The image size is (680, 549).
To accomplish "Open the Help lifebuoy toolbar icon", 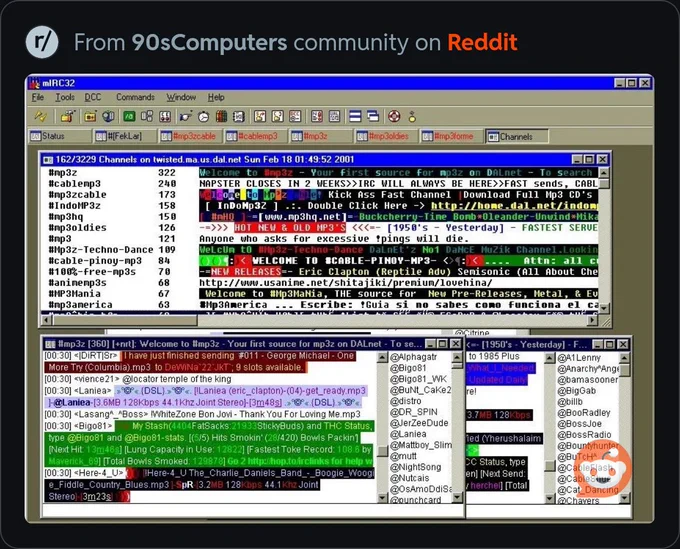I will pyautogui.click(x=394, y=116).
